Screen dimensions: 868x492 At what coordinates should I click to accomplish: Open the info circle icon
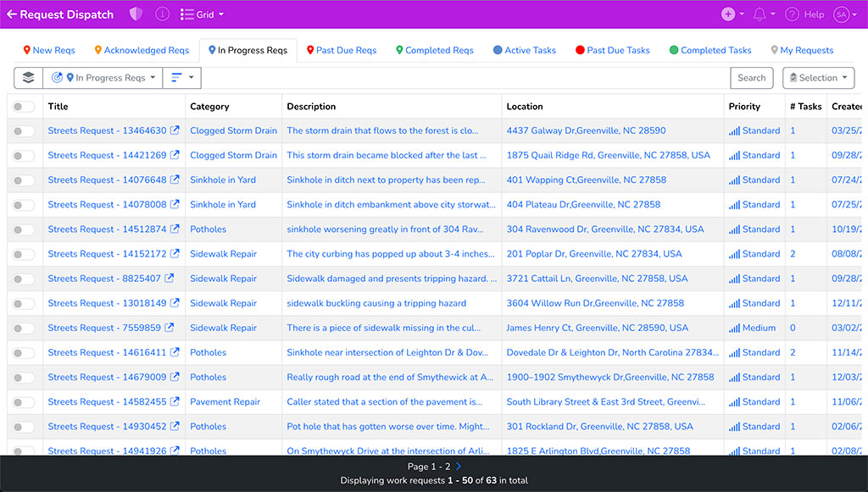click(162, 14)
